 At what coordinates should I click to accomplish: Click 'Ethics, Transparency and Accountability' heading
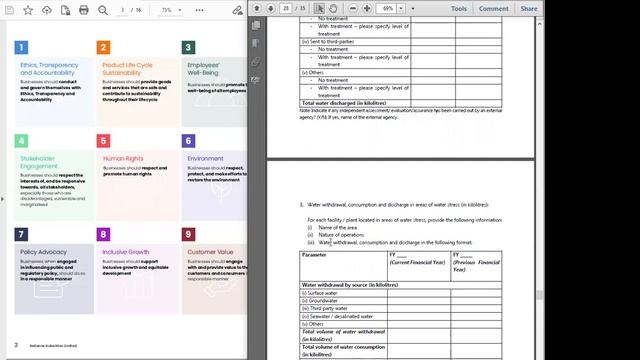[x=49, y=69]
